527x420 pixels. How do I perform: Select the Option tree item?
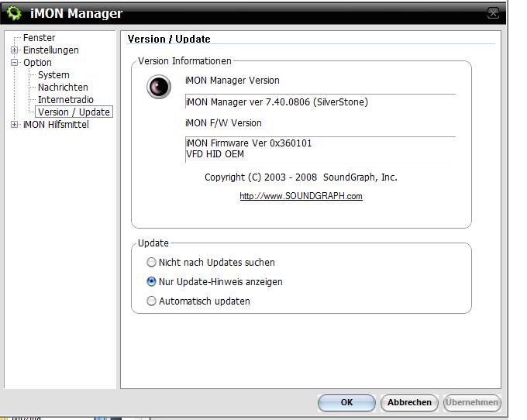(37, 63)
